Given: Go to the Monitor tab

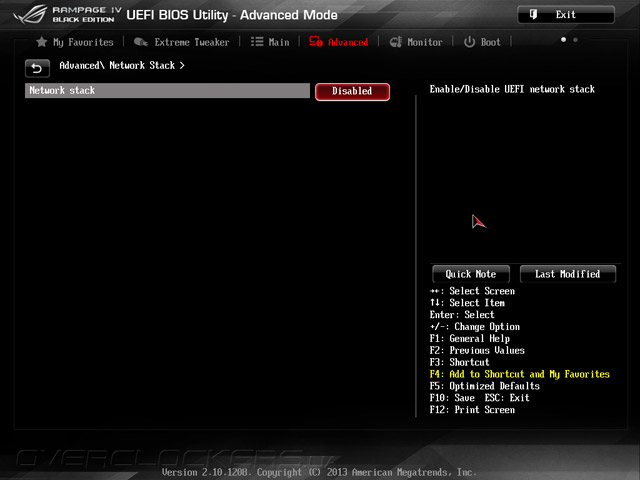Looking at the screenshot, I should click(x=416, y=42).
